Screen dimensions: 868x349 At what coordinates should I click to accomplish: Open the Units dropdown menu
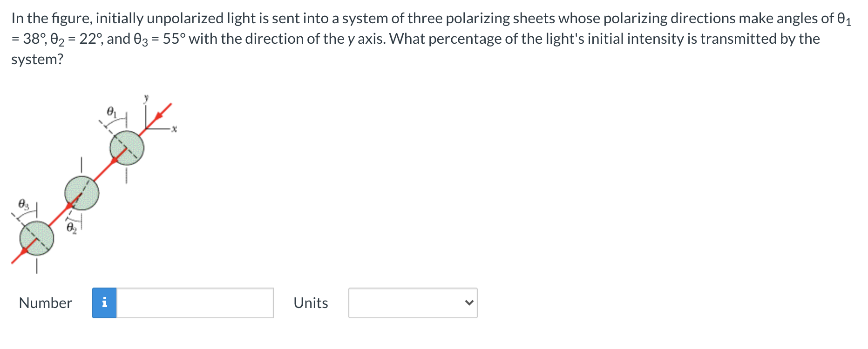pos(413,303)
